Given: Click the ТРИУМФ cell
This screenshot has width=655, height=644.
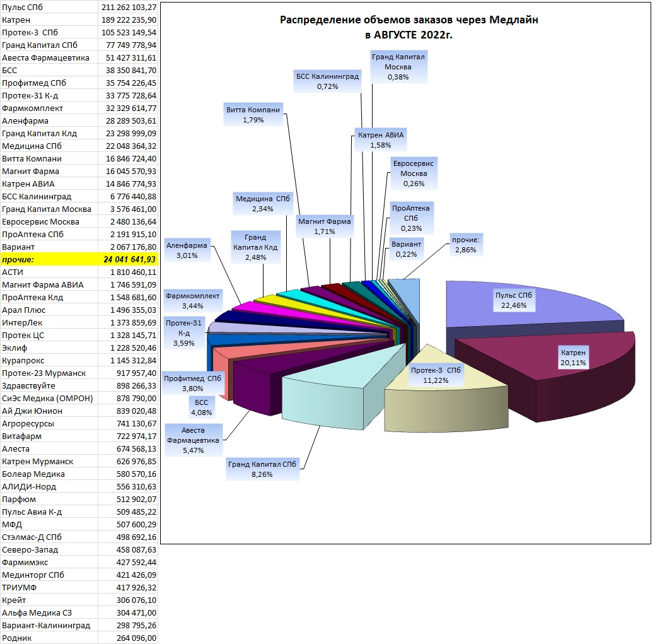Looking at the screenshot, I should [x=49, y=587].
